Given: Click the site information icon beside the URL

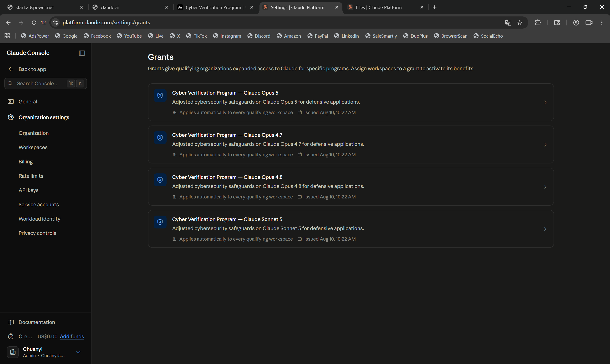Looking at the screenshot, I should [56, 23].
